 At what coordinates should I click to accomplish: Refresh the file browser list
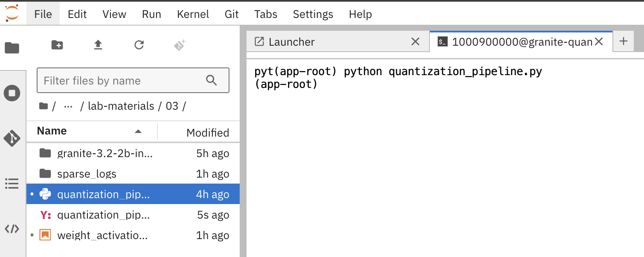coord(139,45)
